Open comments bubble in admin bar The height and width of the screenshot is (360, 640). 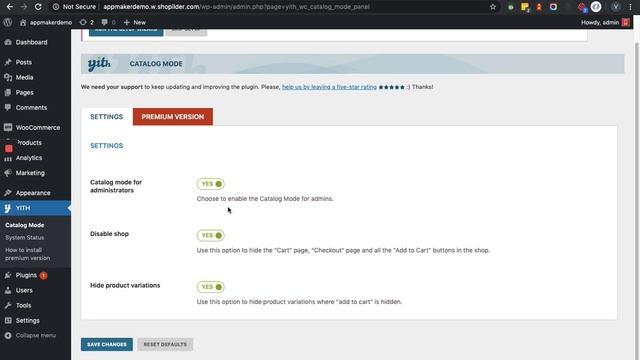coord(108,22)
